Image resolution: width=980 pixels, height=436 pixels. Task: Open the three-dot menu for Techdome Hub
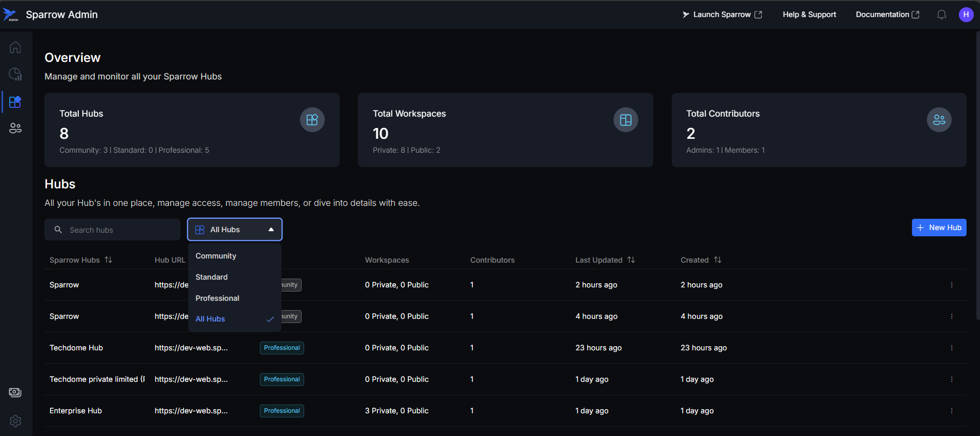click(951, 348)
